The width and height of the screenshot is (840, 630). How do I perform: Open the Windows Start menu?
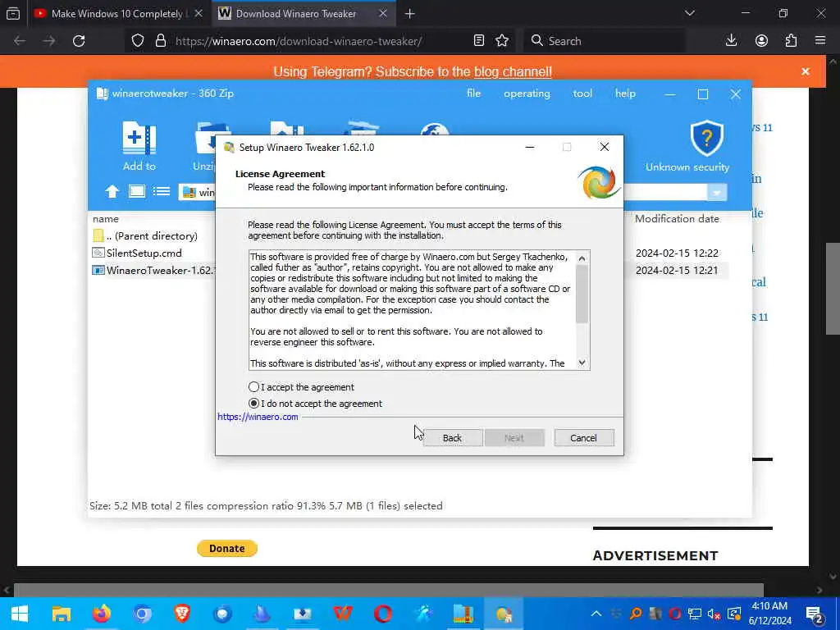[x=20, y=614]
